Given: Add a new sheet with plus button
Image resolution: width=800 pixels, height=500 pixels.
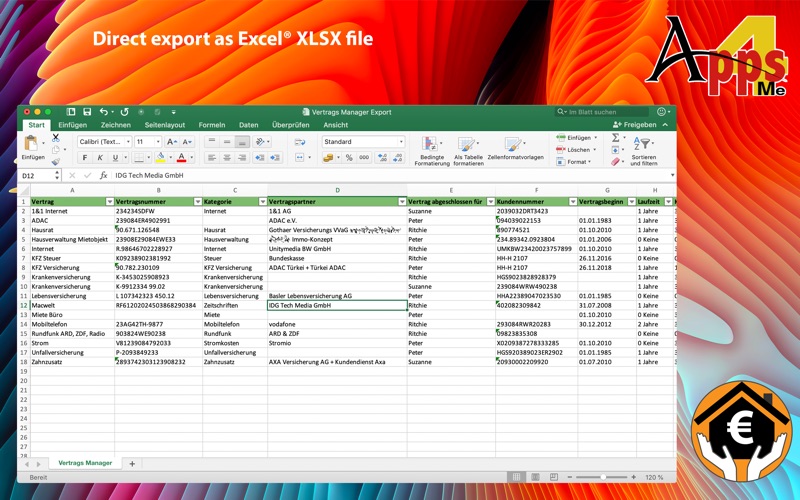Looking at the screenshot, I should pyautogui.click(x=132, y=464).
